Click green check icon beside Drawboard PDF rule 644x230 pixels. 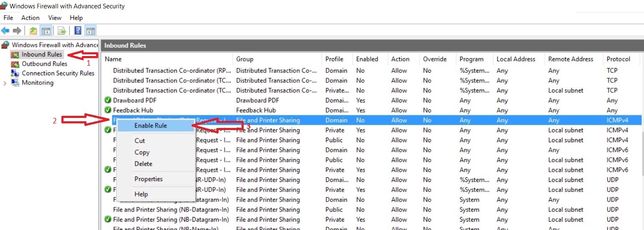coord(108,100)
